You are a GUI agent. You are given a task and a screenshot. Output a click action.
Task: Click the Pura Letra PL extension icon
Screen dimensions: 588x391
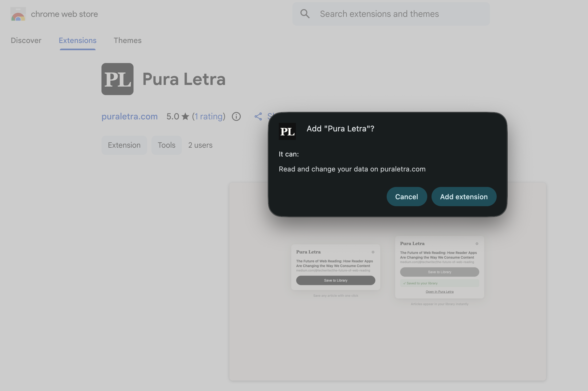point(117,79)
